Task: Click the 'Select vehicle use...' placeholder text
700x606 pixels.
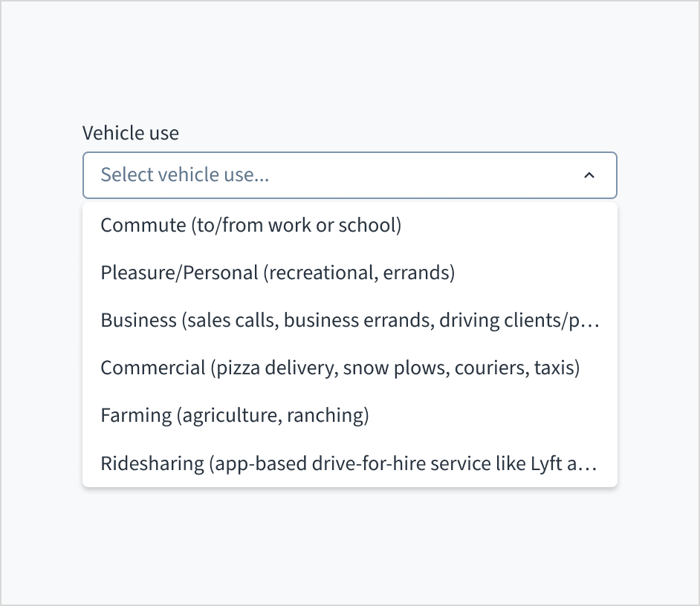Action: pyautogui.click(x=185, y=175)
